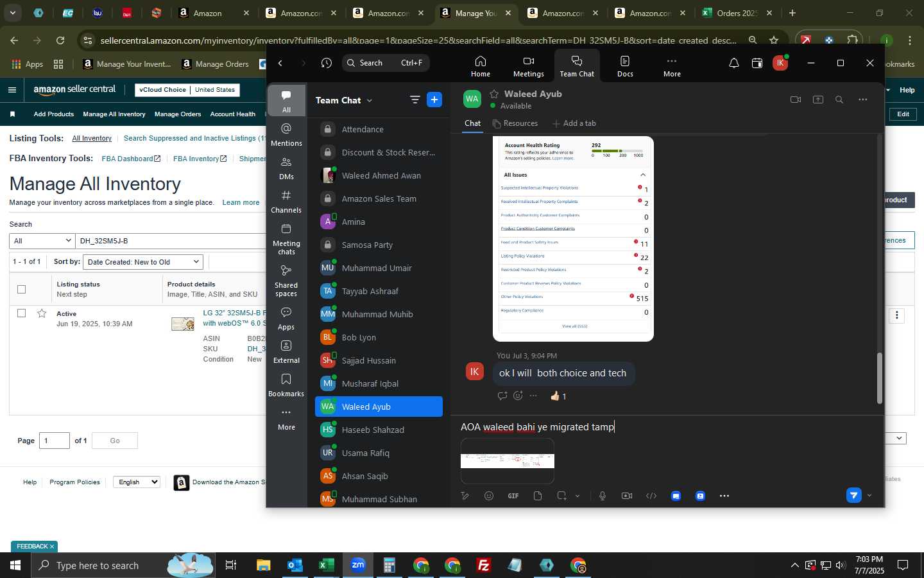
Task: Bookmark flag icon in Seller Central nav
Action: pos(13,114)
